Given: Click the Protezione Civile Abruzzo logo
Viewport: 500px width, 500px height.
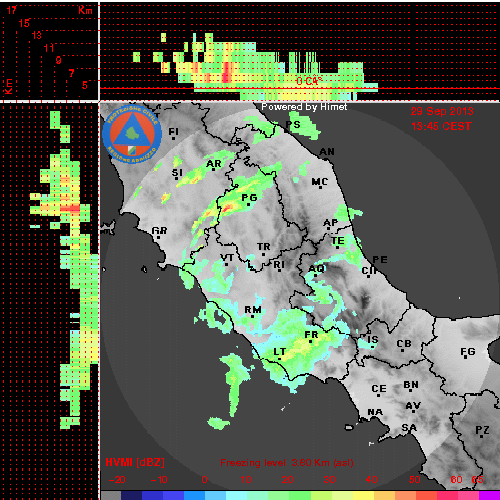Looking at the screenshot, I should click(132, 134).
